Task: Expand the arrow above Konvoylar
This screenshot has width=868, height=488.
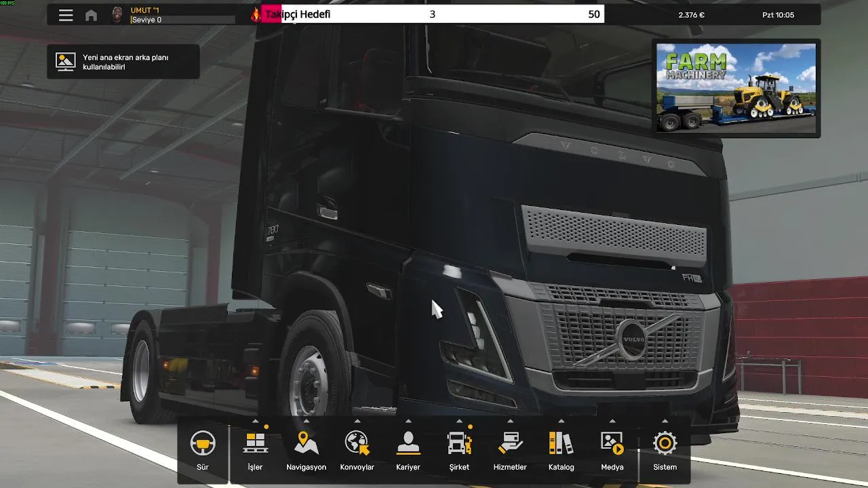Action: pyautogui.click(x=357, y=421)
